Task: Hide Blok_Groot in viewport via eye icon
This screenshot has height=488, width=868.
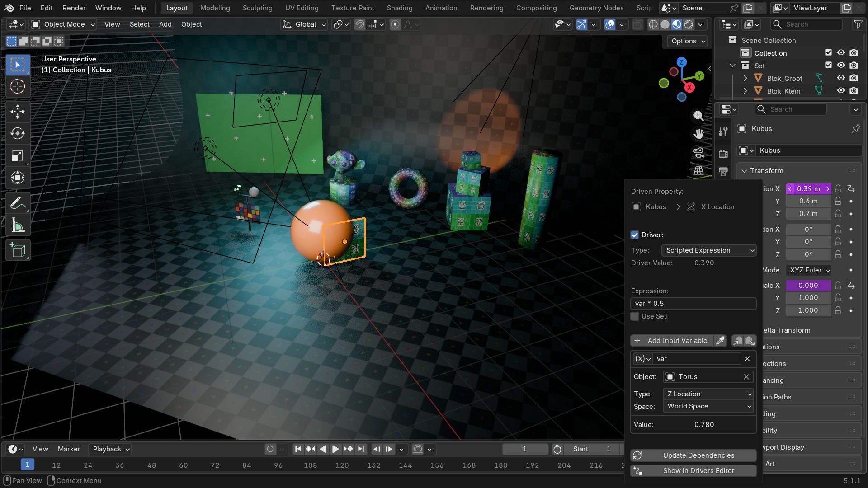Action: point(841,78)
